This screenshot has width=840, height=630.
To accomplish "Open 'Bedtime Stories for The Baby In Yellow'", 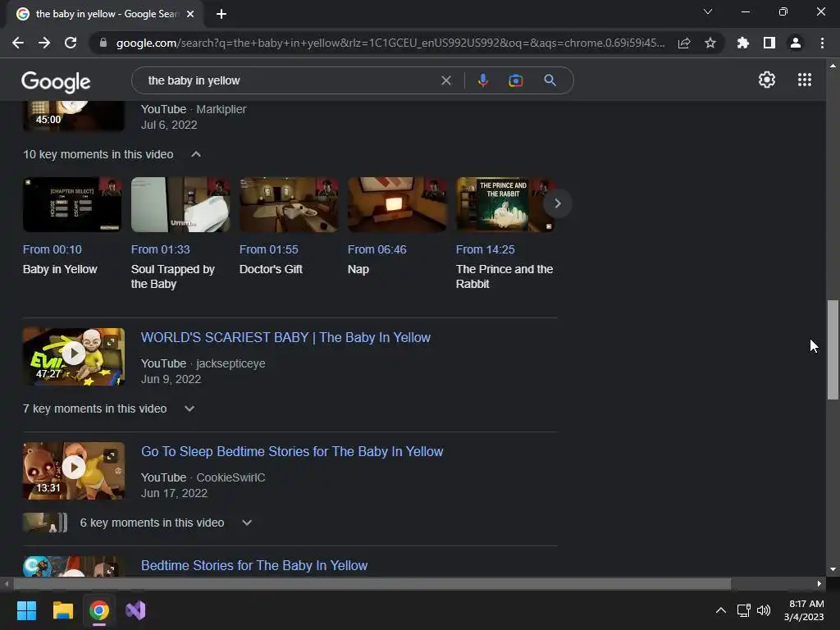I will [254, 566].
